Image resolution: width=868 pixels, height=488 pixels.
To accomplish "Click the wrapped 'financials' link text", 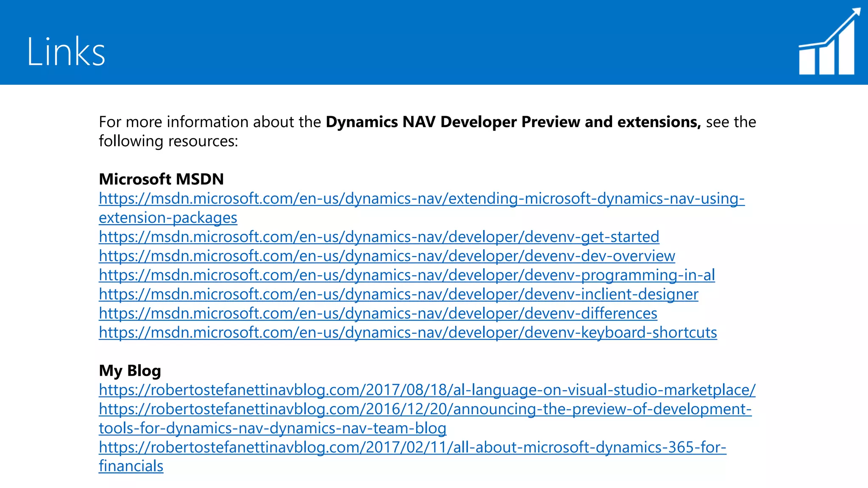I will (131, 466).
